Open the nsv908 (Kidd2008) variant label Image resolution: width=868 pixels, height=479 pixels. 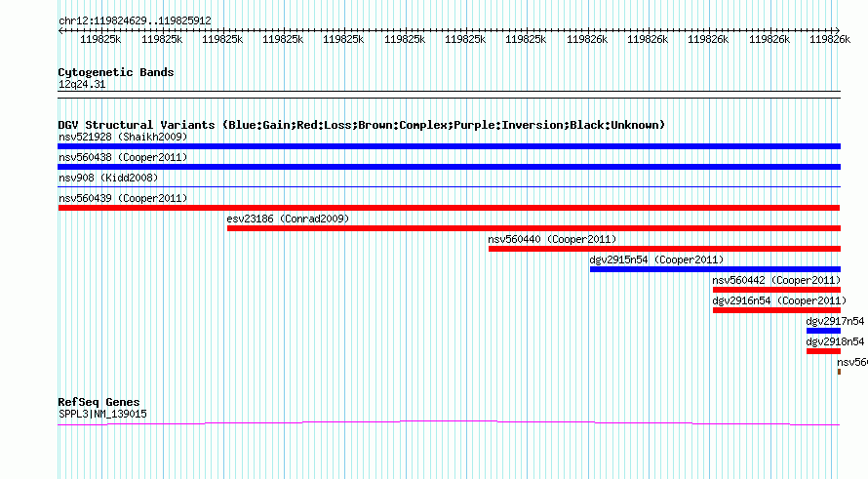click(x=108, y=178)
